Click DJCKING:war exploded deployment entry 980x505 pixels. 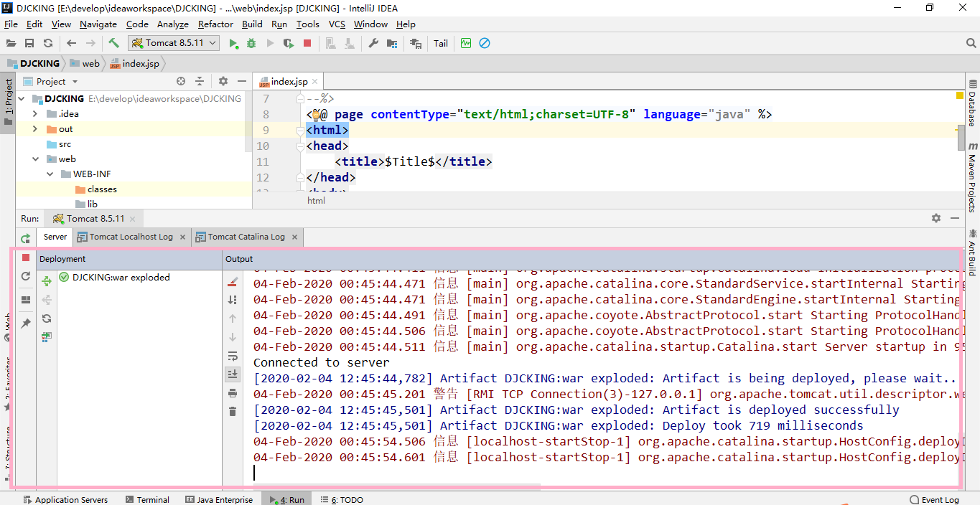click(115, 278)
